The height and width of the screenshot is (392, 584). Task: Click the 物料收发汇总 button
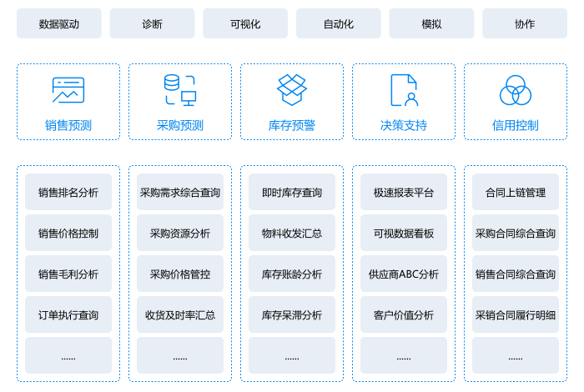(292, 233)
